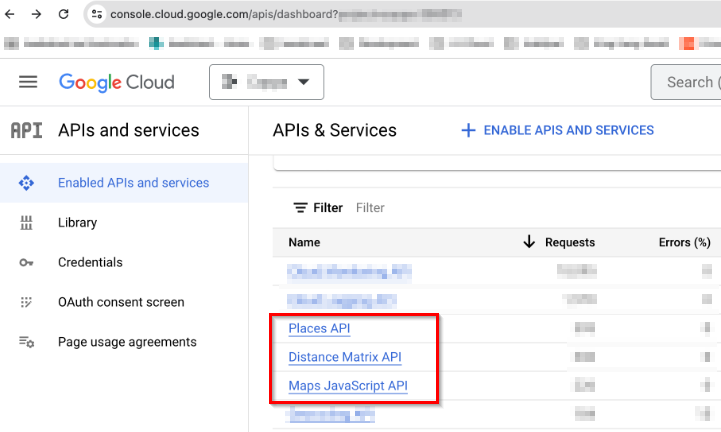Open the Distance Matrix API link
Viewport: 721px width, 432px height.
pyautogui.click(x=345, y=357)
